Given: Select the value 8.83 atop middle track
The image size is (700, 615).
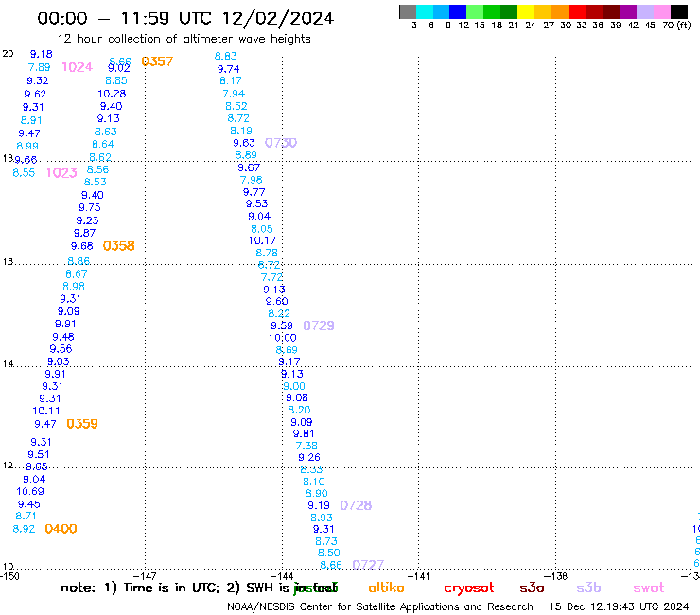Looking at the screenshot, I should tap(225, 56).
